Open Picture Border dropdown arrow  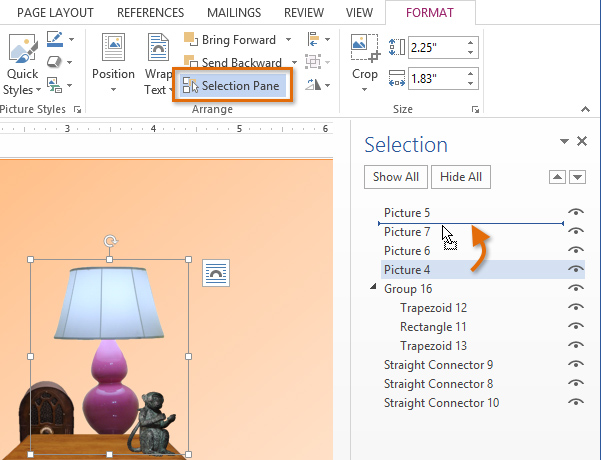tap(71, 39)
